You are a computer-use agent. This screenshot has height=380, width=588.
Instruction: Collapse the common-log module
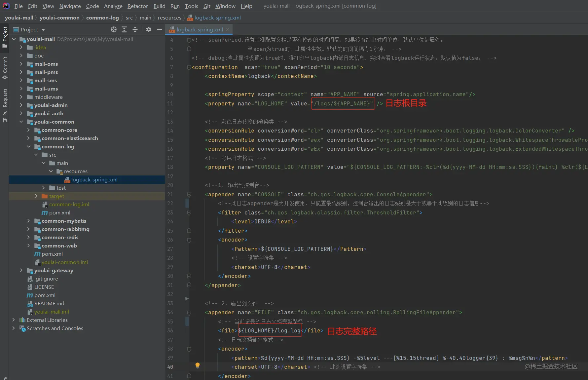tap(28, 146)
